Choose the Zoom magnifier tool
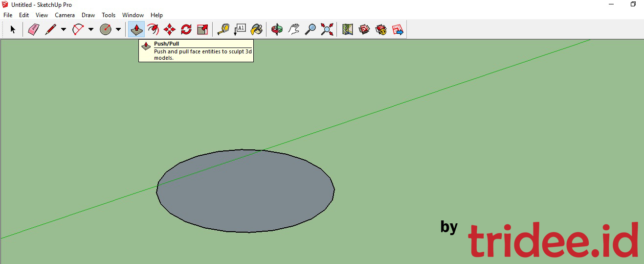This screenshot has width=644, height=264. point(310,29)
